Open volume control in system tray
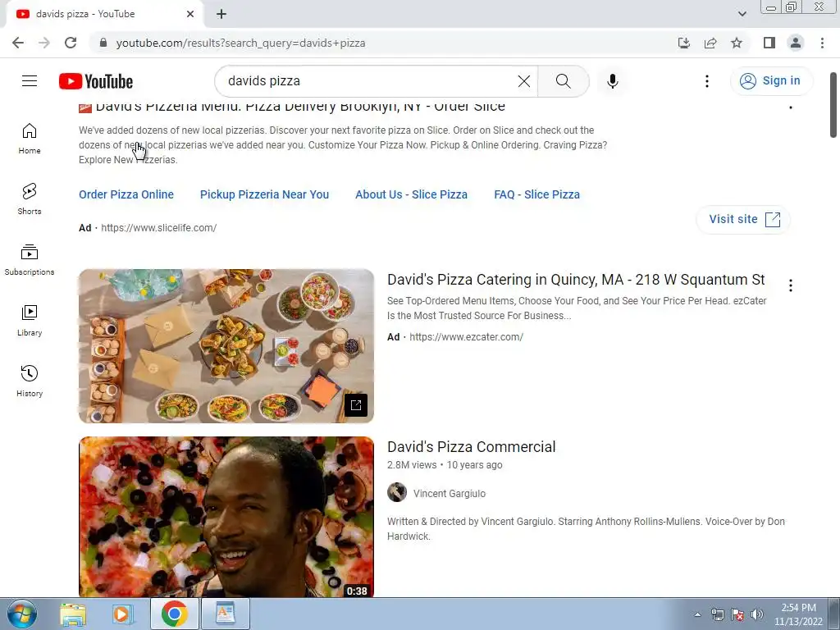840x630 pixels. (757, 614)
